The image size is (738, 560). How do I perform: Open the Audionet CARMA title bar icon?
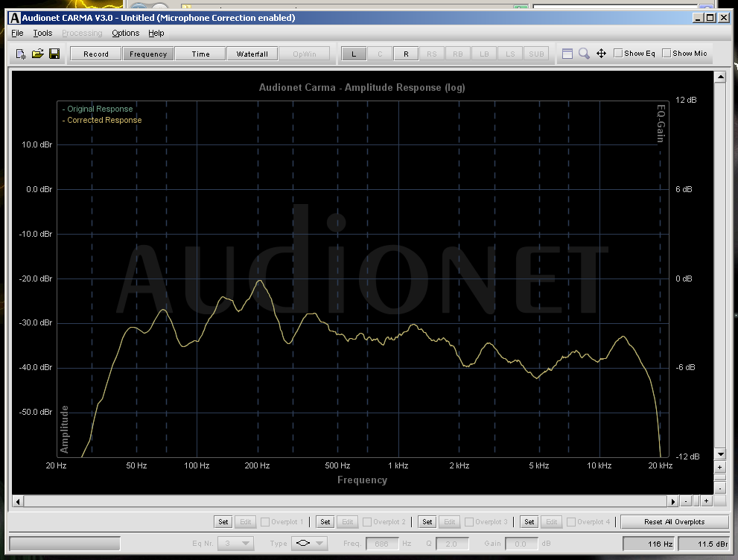[x=15, y=18]
